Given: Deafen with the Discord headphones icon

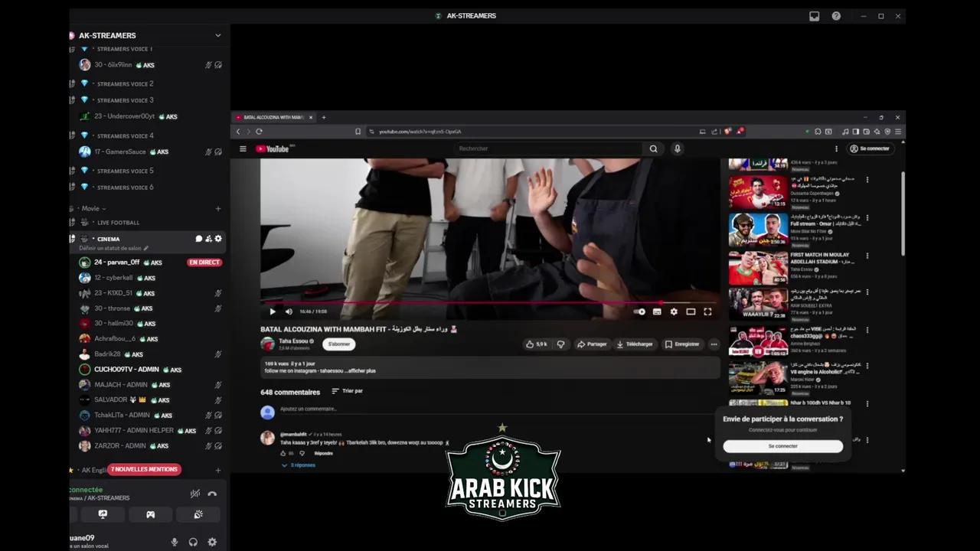Looking at the screenshot, I should pos(193,542).
